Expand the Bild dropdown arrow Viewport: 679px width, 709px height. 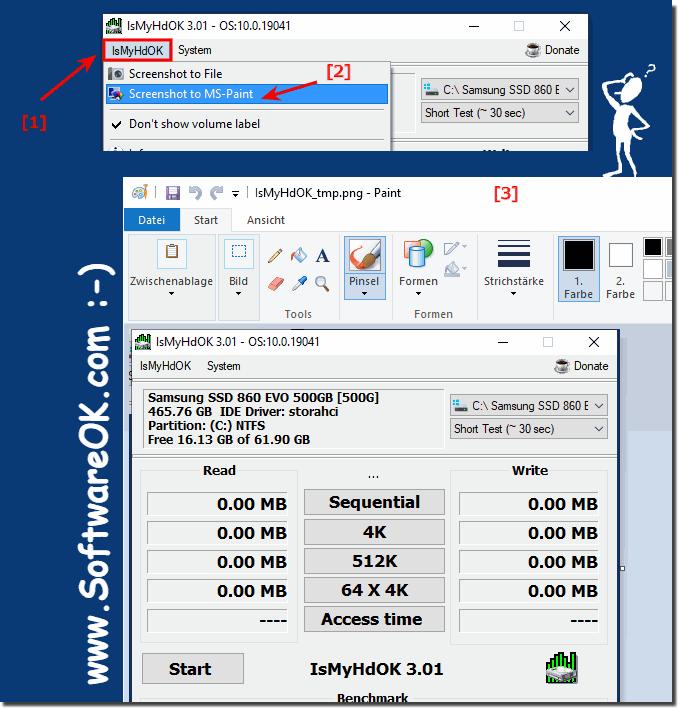pyautogui.click(x=238, y=294)
